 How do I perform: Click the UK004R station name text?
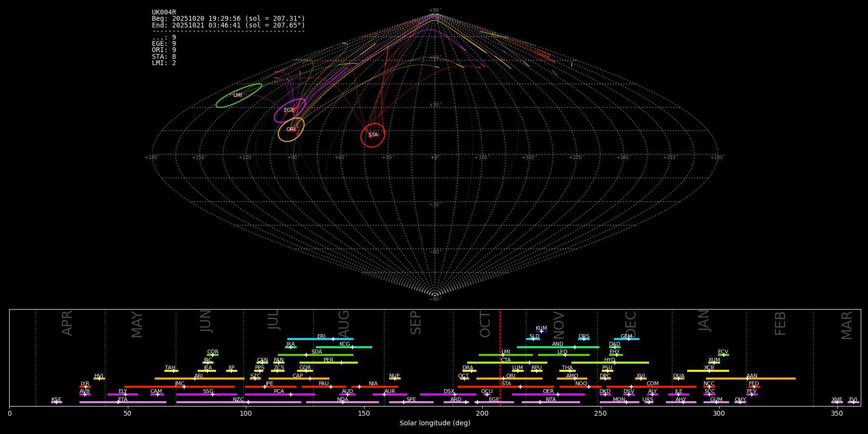tap(164, 13)
